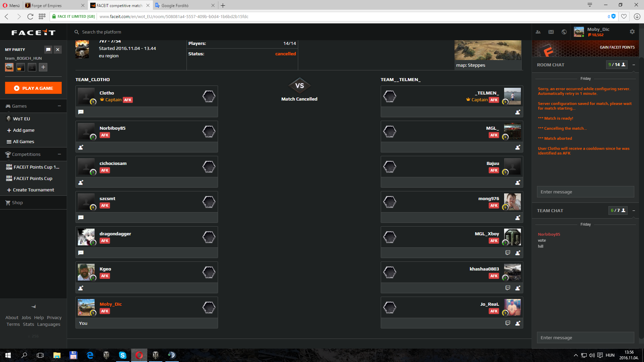Open chat icon under szcsmt
The width and height of the screenshot is (644, 362).
[81, 218]
